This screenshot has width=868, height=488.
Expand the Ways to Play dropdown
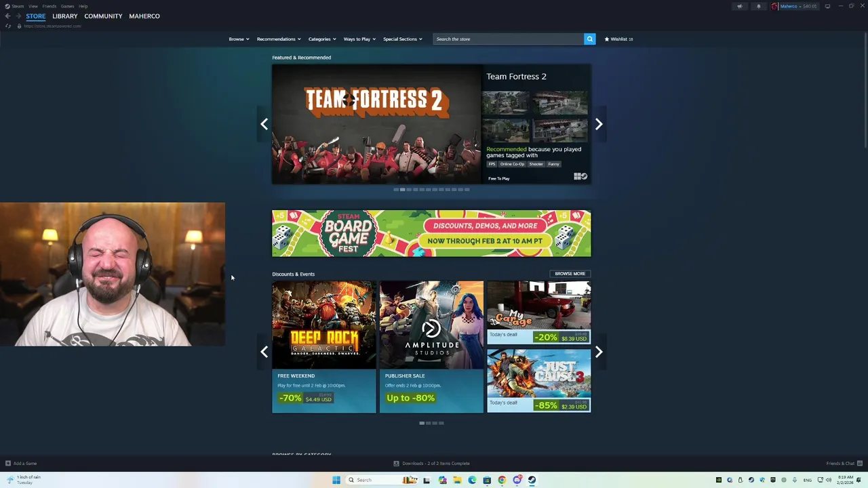[359, 39]
